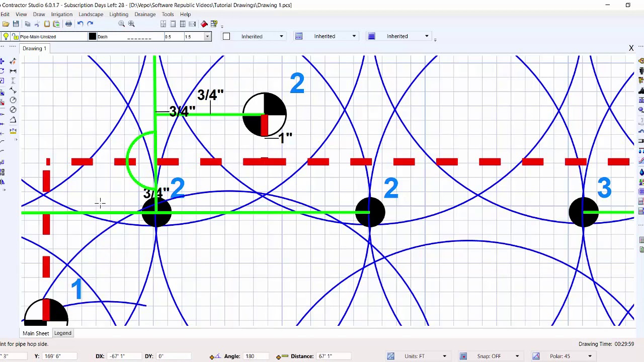This screenshot has width=644, height=362.
Task: Select the diameter dimension tool
Action: click(13, 110)
